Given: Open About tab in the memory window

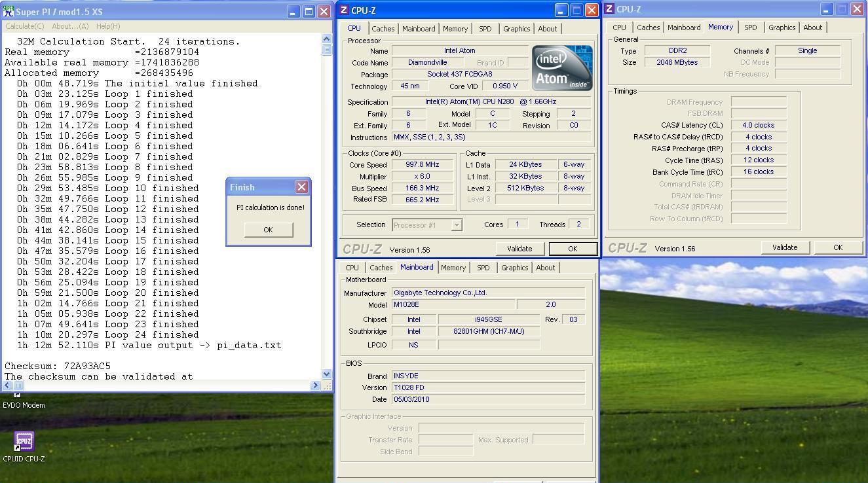Looking at the screenshot, I should (813, 27).
